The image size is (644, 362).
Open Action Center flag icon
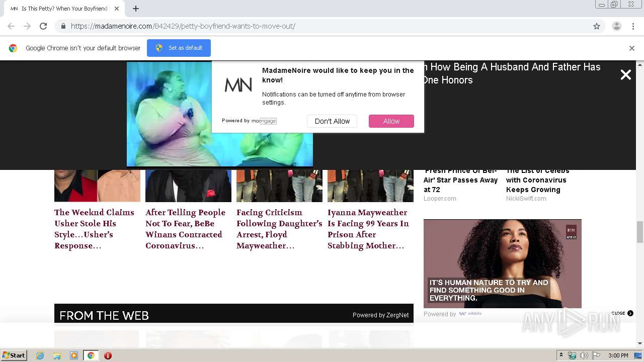pos(596,355)
